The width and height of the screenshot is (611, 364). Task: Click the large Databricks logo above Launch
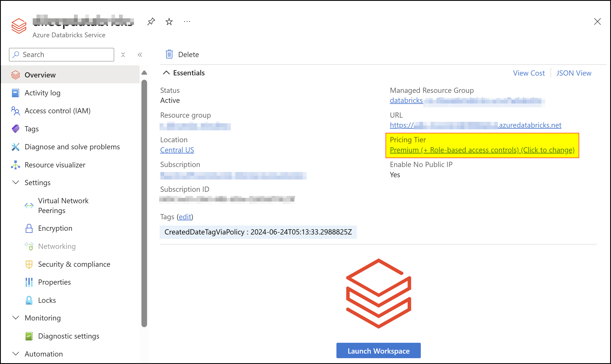[378, 293]
